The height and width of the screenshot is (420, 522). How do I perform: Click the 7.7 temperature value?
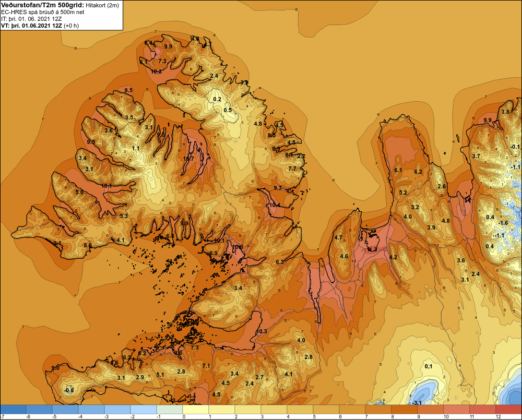(292, 169)
